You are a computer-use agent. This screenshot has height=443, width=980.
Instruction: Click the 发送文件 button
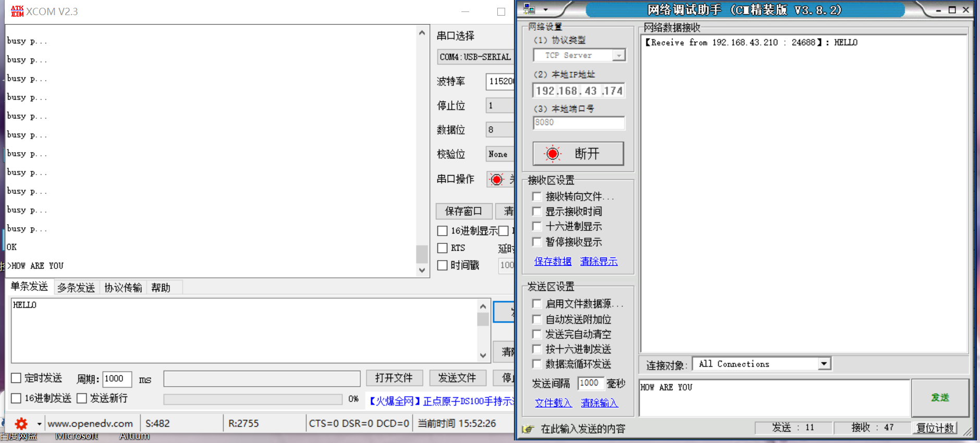click(457, 378)
